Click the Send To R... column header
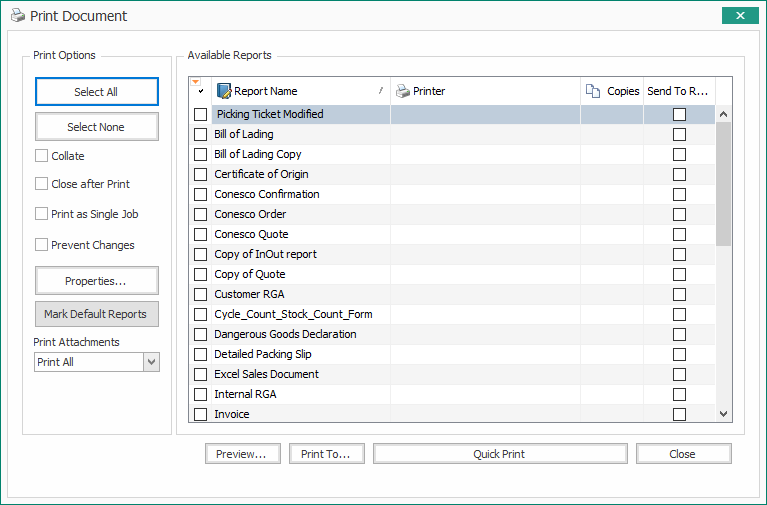The image size is (767, 505). coord(678,91)
